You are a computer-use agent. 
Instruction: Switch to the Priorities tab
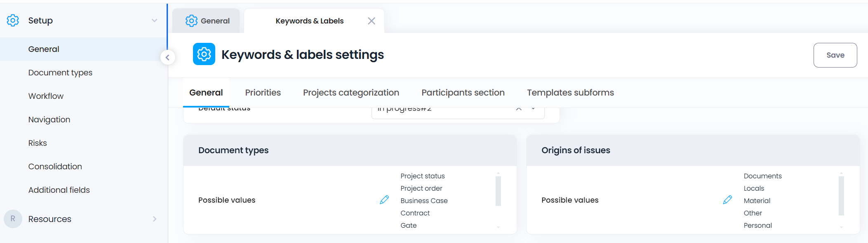[x=263, y=93]
